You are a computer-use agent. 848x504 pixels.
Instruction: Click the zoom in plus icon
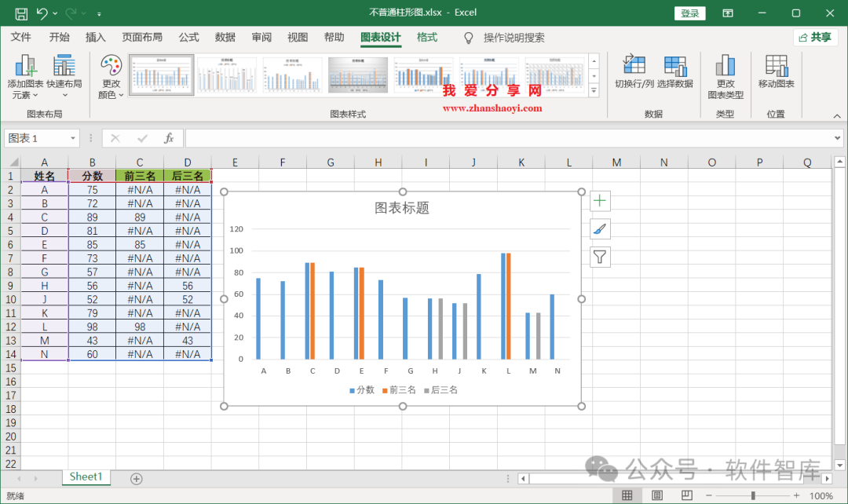(796, 495)
